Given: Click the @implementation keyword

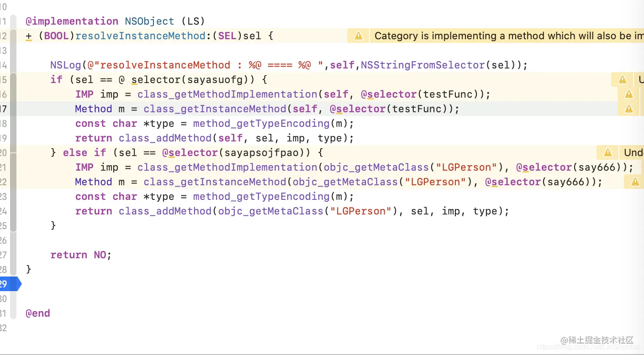Looking at the screenshot, I should pyautogui.click(x=72, y=21).
